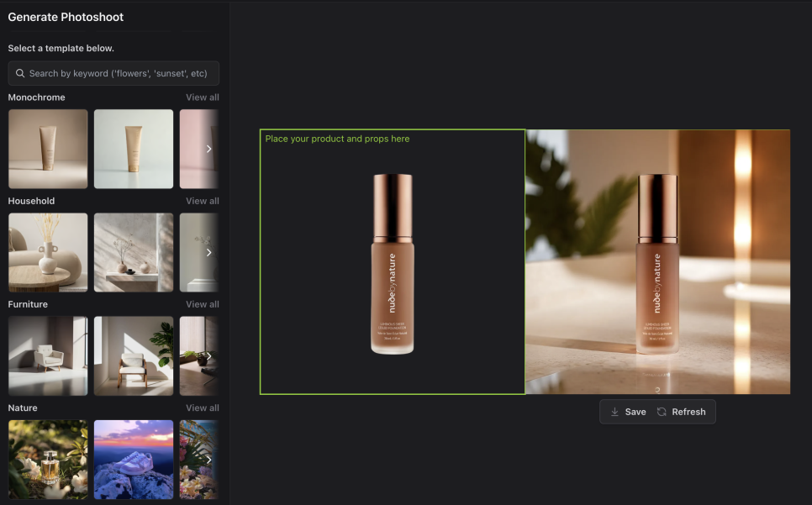Viewport: 812px width, 505px height.
Task: Open View all for Monochrome
Action: 203,97
